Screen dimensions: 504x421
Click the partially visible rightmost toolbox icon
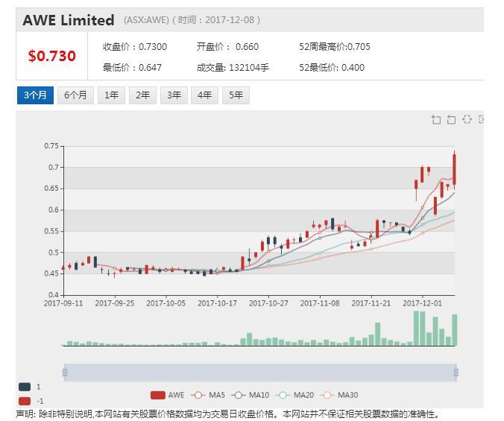[x=481, y=120]
